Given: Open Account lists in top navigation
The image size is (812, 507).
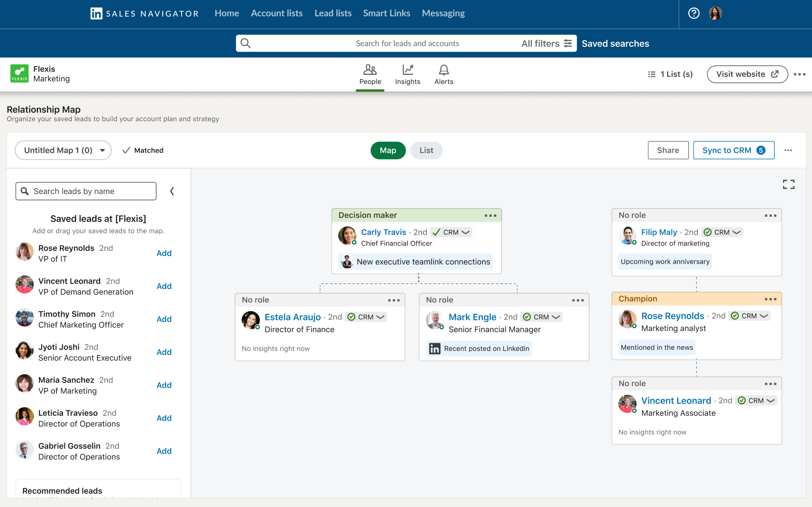Looking at the screenshot, I should [276, 13].
